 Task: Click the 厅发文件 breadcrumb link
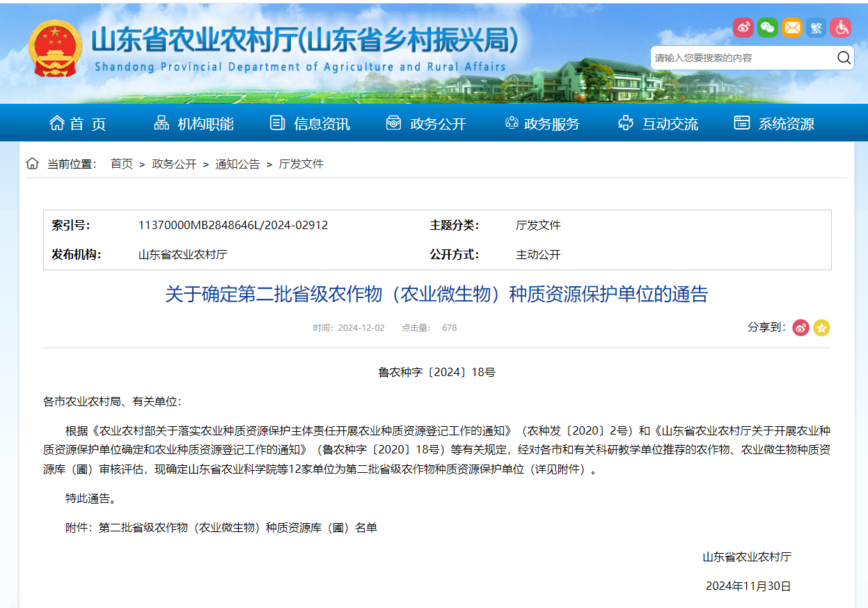pyautogui.click(x=301, y=164)
